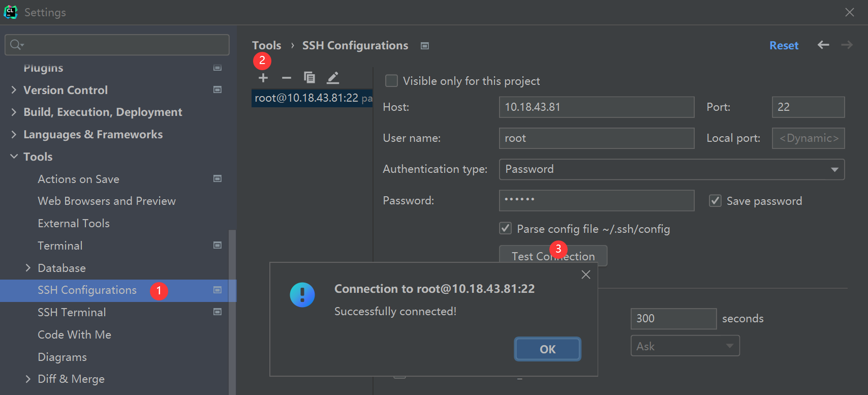Click the 300 seconds field
Image resolution: width=868 pixels, height=395 pixels.
[x=673, y=319]
